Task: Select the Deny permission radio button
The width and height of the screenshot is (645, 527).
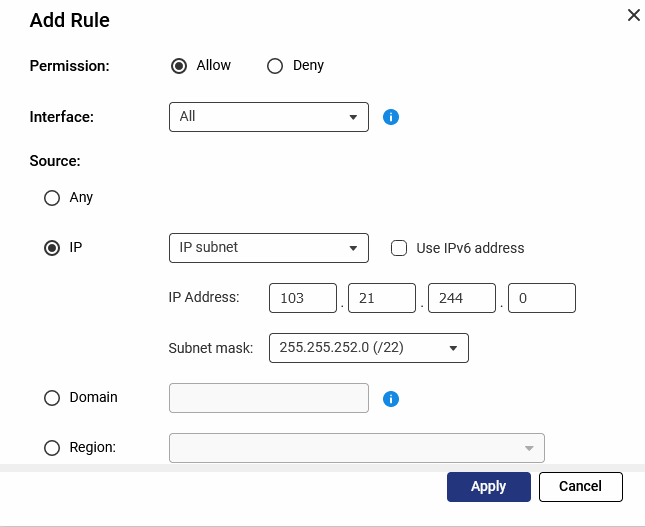Action: pos(275,66)
